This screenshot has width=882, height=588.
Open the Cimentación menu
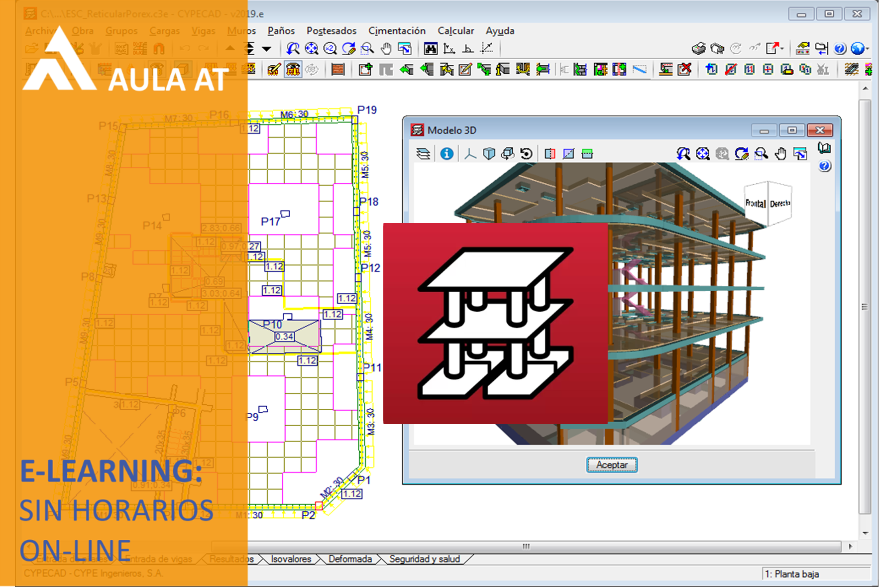coord(397,31)
